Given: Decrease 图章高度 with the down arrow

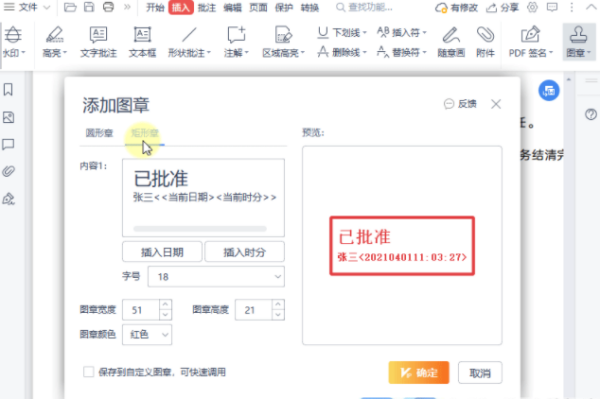Looking at the screenshot, I should click(278, 315).
